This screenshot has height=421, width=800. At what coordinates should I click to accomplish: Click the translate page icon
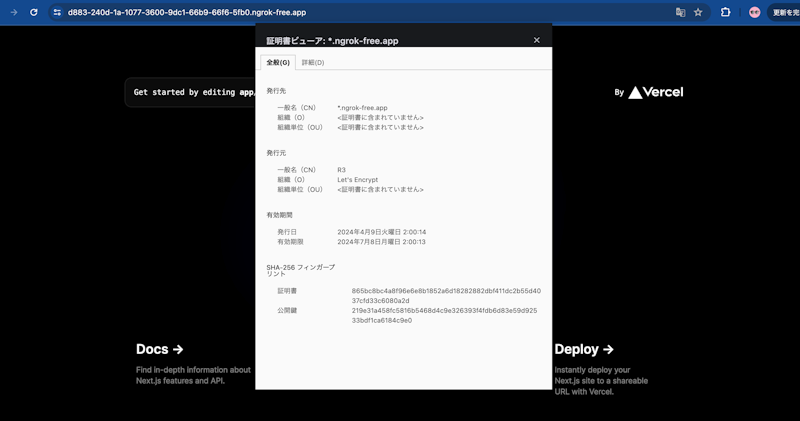(x=680, y=12)
